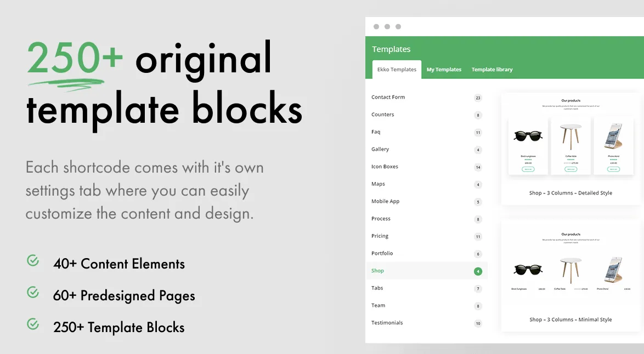Select the Mobile App category
This screenshot has width=644, height=354.
click(x=426, y=201)
